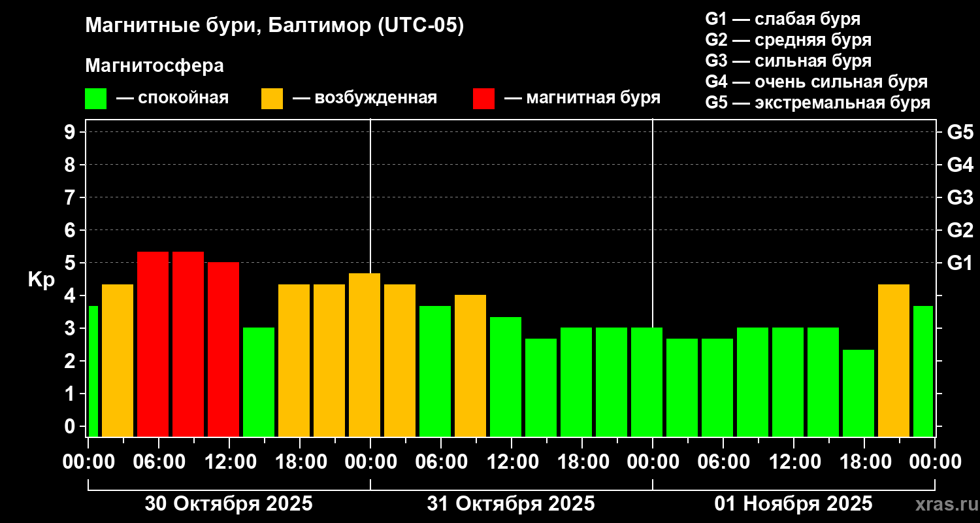Screen dimensions: 980x523
Task: Click the G3 label on the right axis
Action: [960, 197]
